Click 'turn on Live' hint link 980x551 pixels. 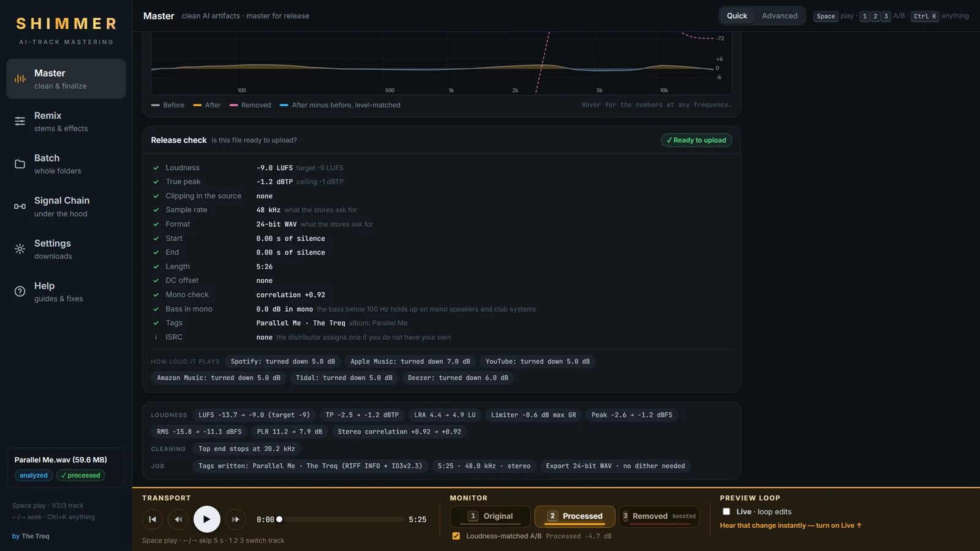791,526
